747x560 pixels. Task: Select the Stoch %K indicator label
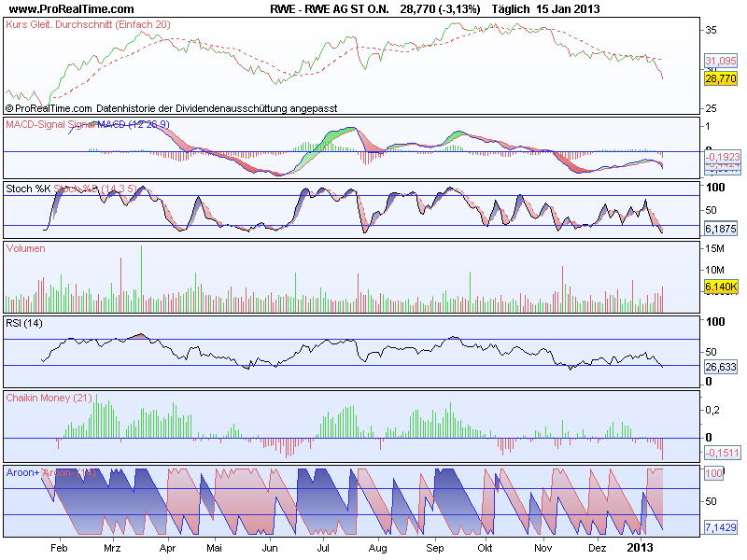tap(28, 189)
